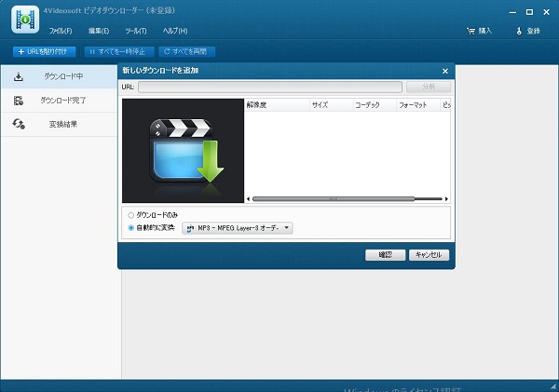The width and height of the screenshot is (559, 392).
Task: Select the ダウンロード完了 sidebar tab
Action: [x=59, y=101]
